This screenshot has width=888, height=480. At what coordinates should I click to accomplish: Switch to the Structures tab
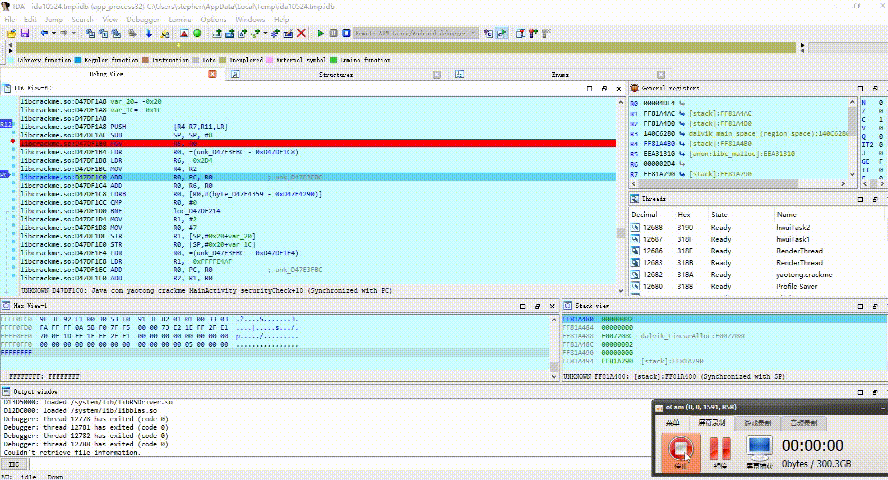[335, 75]
